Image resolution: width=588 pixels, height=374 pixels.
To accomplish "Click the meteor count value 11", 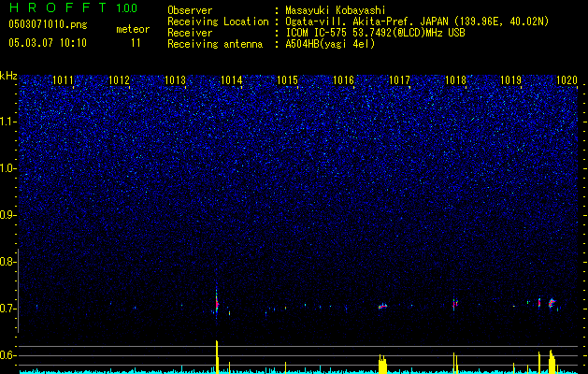I will 136,43.
